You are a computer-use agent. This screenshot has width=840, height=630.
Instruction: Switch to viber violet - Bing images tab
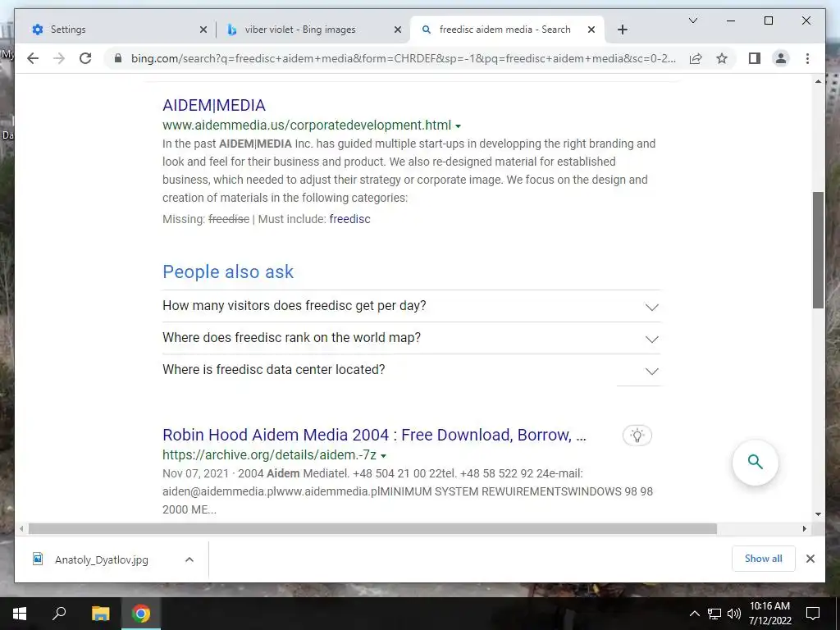point(313,30)
